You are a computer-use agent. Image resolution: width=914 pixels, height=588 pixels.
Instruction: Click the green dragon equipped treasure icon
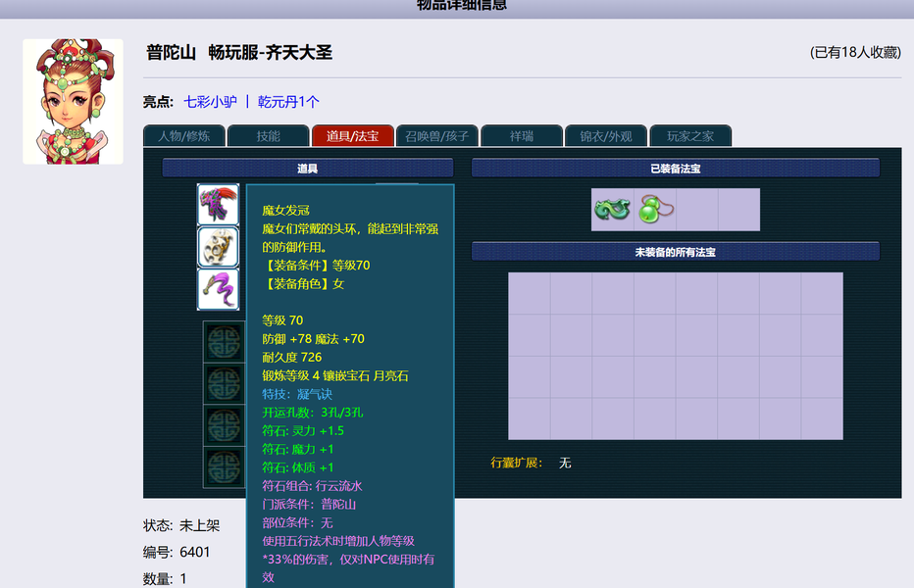tap(612, 210)
